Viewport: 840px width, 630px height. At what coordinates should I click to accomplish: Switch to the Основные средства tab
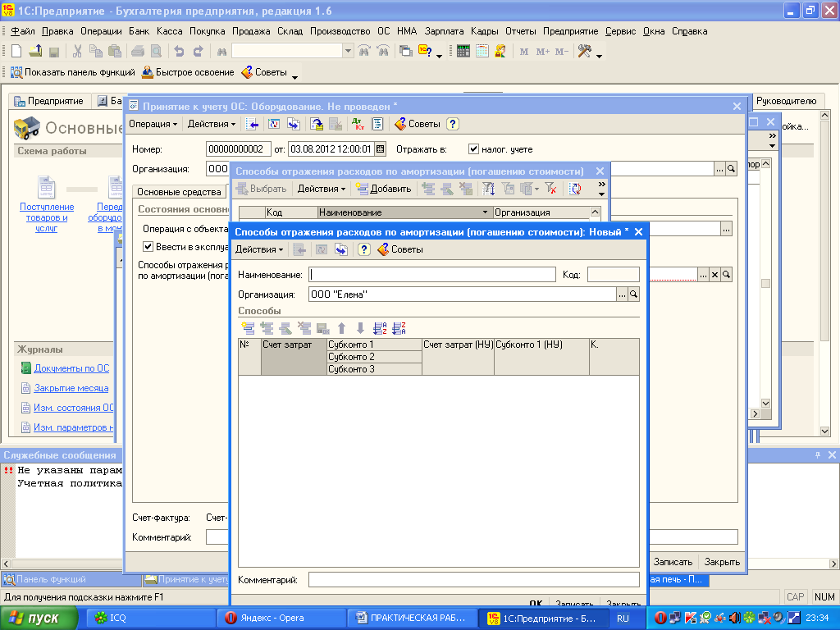pyautogui.click(x=179, y=192)
